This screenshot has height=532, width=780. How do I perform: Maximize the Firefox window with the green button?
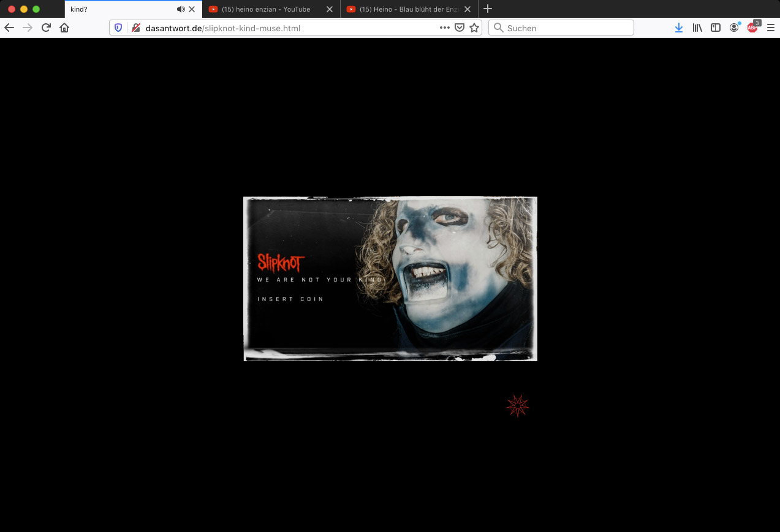(x=36, y=9)
